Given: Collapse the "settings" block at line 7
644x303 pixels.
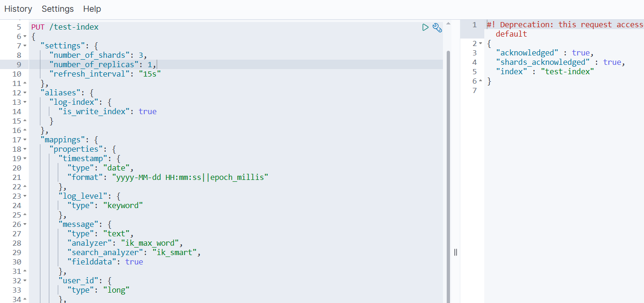Looking at the screenshot, I should [25, 46].
